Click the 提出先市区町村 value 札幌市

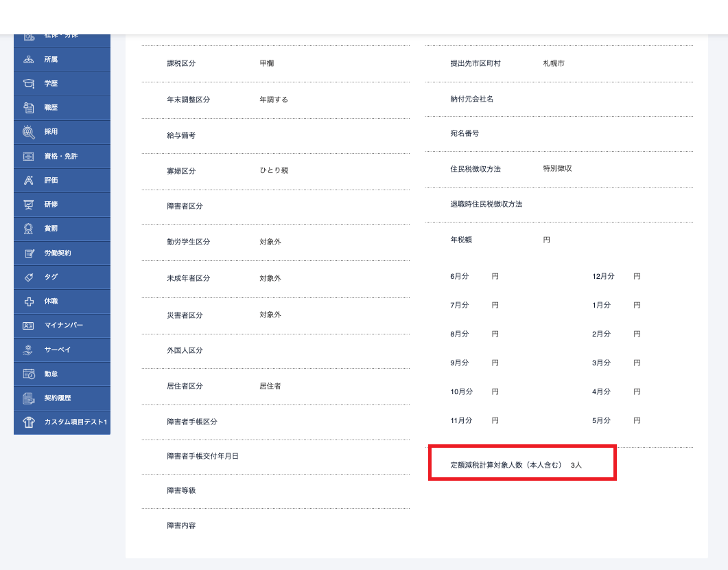pos(553,63)
